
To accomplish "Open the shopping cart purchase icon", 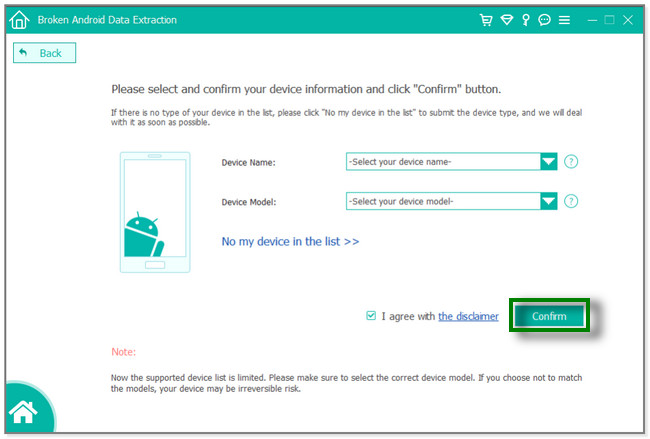I will click(x=486, y=19).
